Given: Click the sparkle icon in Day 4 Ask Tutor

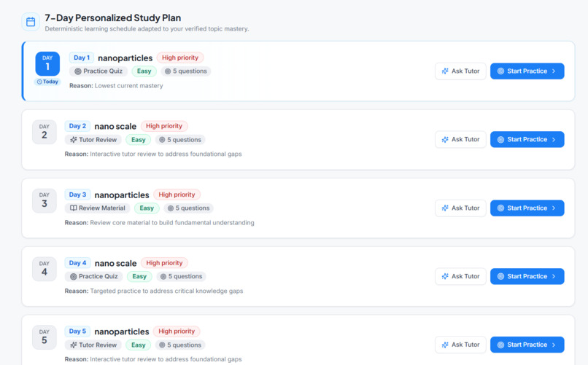Looking at the screenshot, I should (445, 276).
